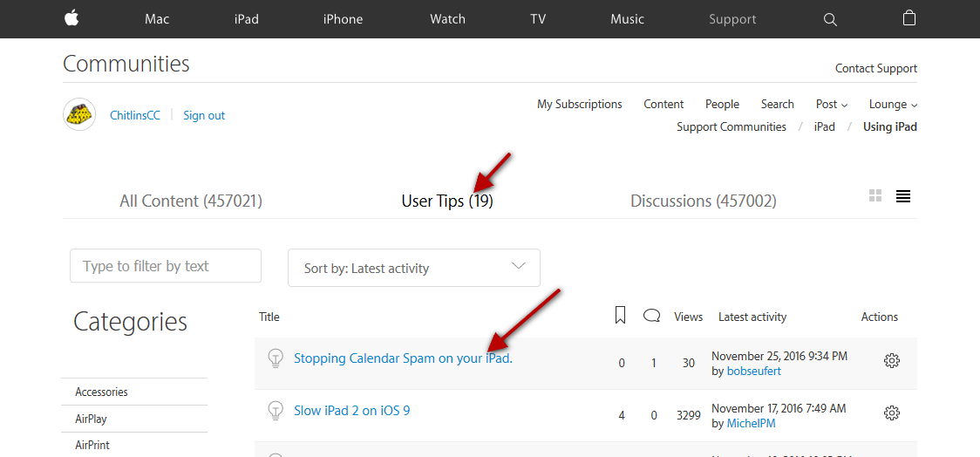The image size is (980, 457).
Task: Click date November 25, 2016 9:34 PM
Action: click(x=779, y=357)
